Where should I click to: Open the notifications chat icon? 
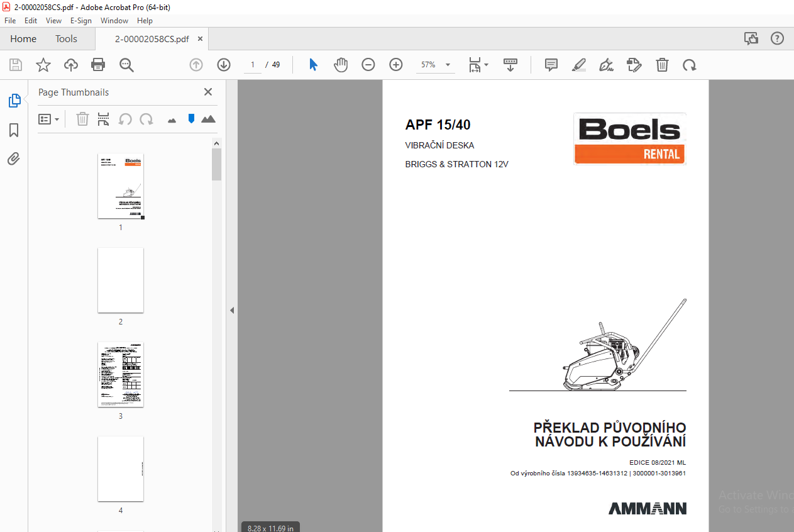pos(751,38)
